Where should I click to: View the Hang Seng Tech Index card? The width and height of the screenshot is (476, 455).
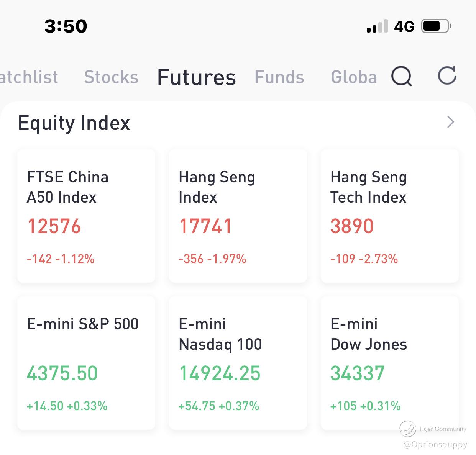click(390, 216)
